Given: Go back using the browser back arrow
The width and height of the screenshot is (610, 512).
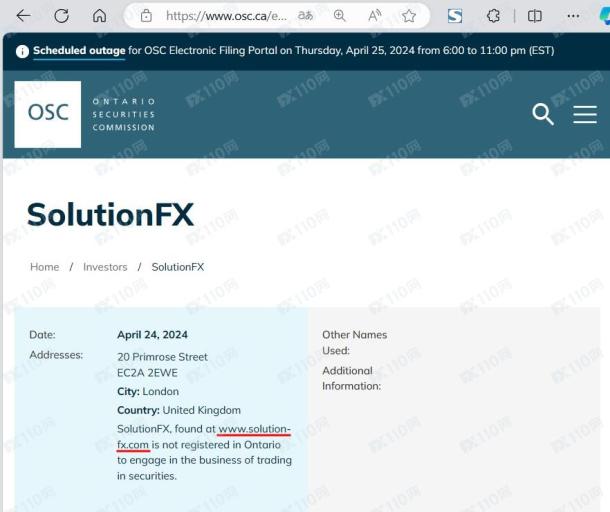Looking at the screenshot, I should click(x=23, y=16).
